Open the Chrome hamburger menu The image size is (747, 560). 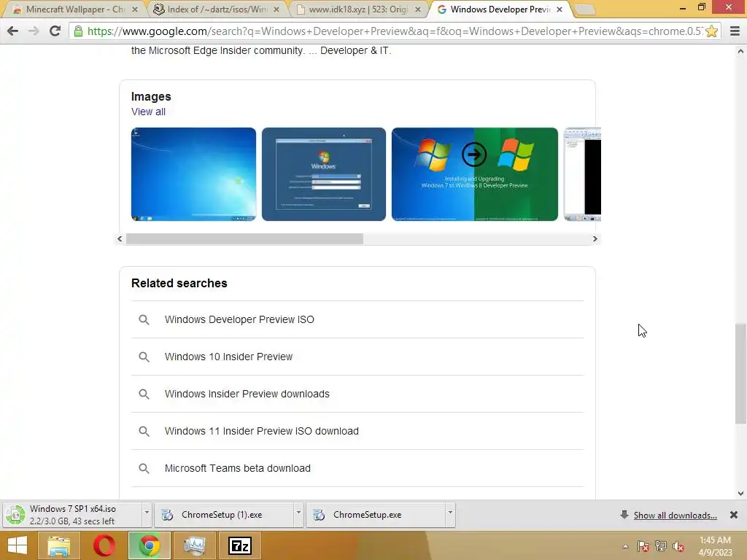click(x=735, y=31)
